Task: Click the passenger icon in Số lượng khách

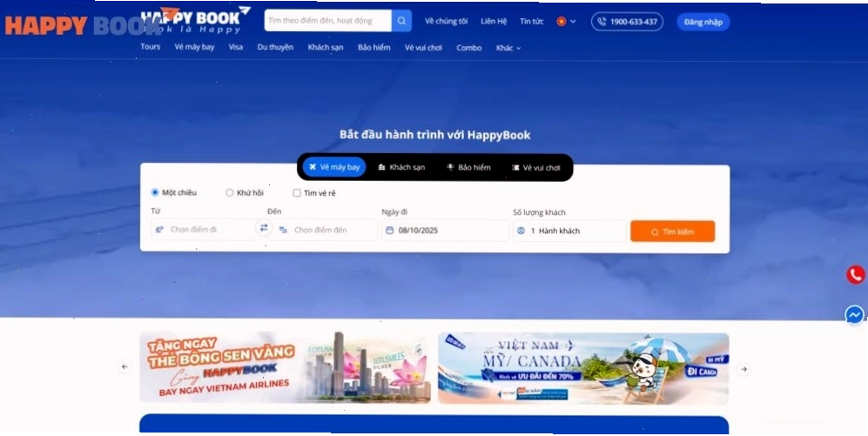Action: [521, 231]
